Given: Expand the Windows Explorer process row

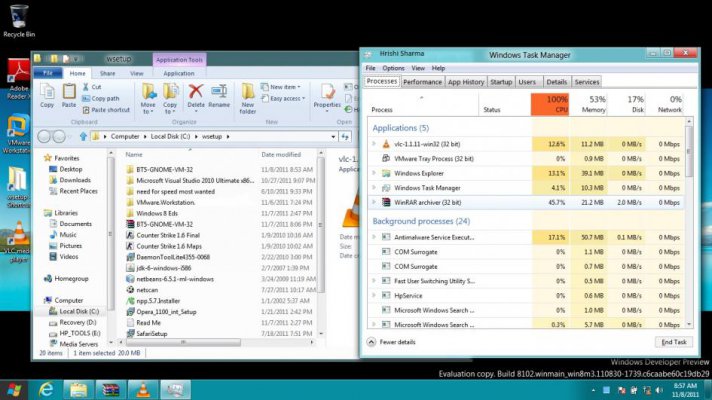Looking at the screenshot, I should [x=374, y=173].
